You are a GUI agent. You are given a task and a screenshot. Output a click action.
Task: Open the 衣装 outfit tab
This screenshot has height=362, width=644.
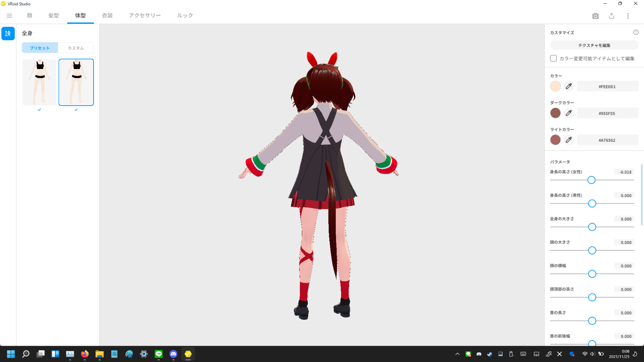coord(107,15)
